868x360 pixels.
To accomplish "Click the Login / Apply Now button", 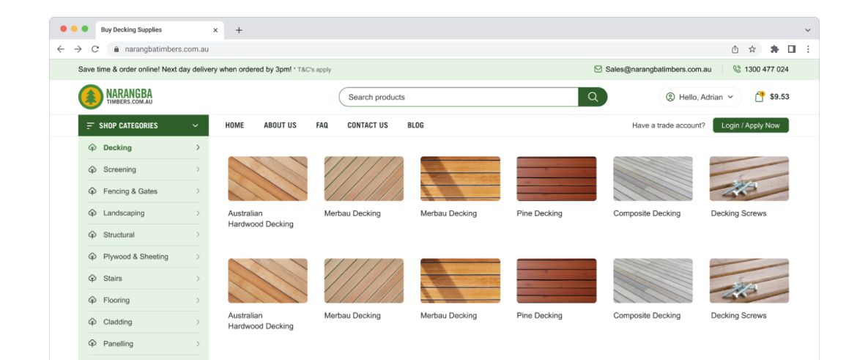I will pos(750,125).
